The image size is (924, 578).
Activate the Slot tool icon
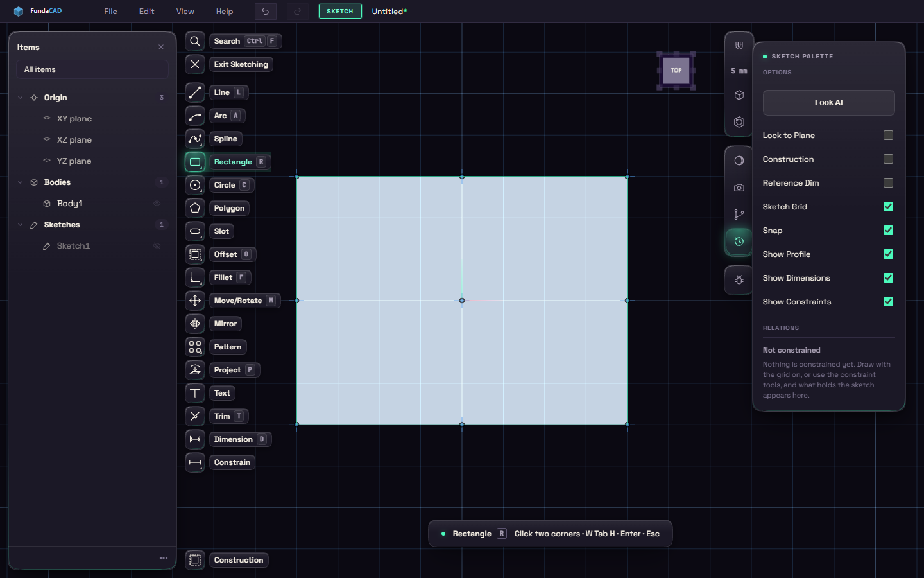click(x=195, y=231)
